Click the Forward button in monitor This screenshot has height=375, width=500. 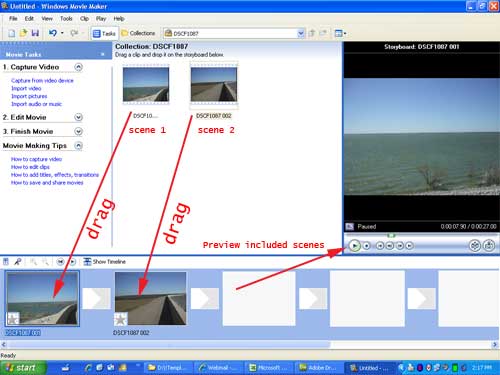tap(409, 246)
